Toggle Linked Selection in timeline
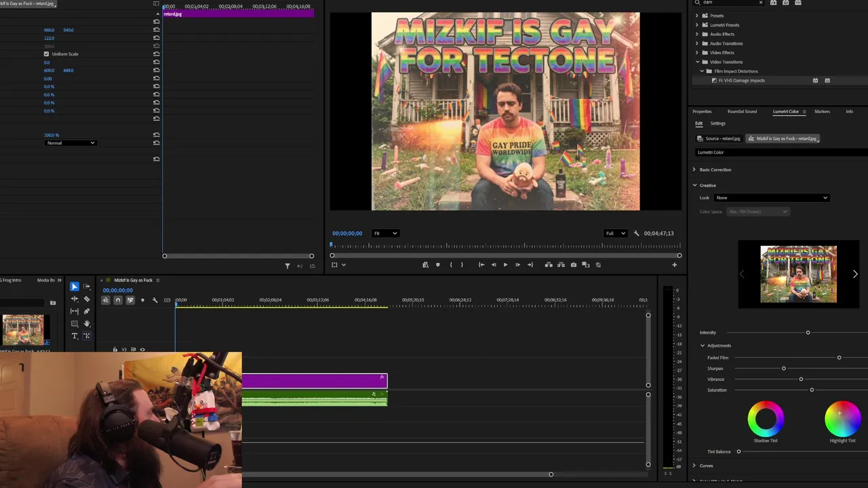Screen dimensions: 868x488 130,300
